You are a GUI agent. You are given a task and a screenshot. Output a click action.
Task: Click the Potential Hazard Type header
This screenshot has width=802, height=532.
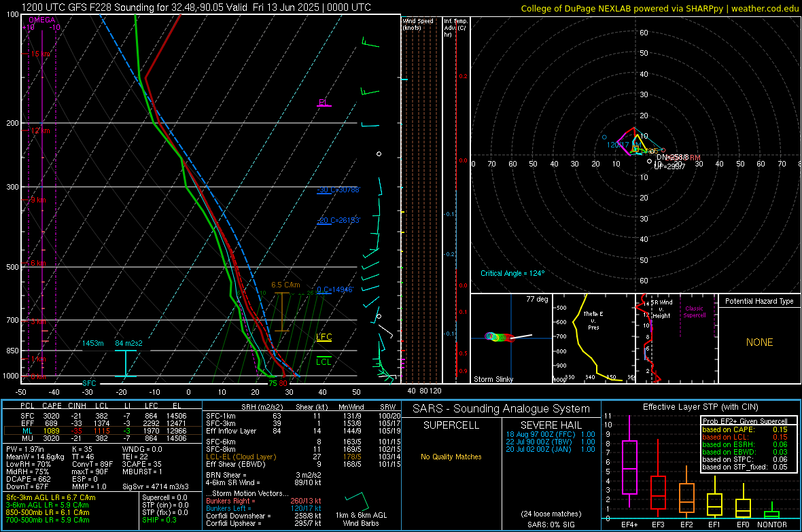tap(759, 301)
